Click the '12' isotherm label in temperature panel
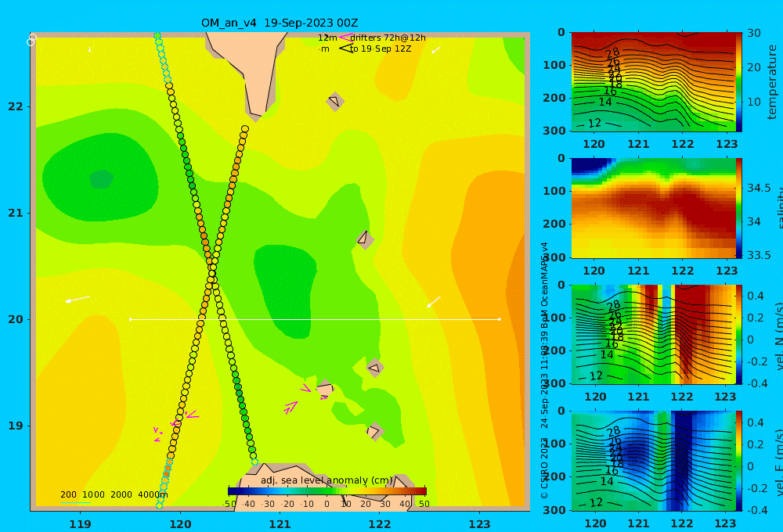This screenshot has height=532, width=783. pyautogui.click(x=594, y=123)
